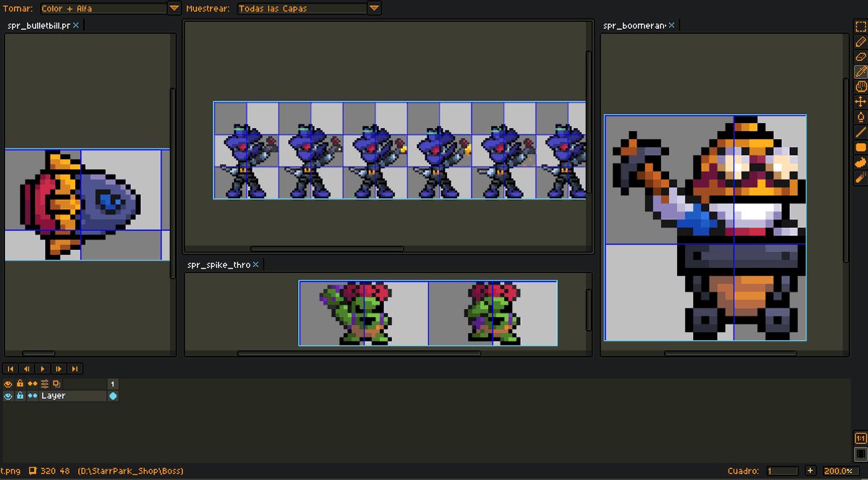Screen dimensions: 868x480
Task: Click the bullet bill sprite canvas
Action: (x=88, y=205)
